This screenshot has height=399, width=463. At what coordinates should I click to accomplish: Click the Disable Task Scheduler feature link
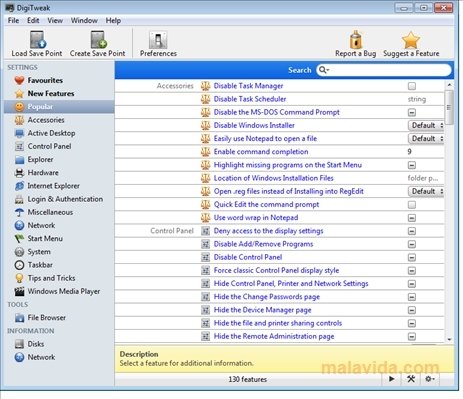[250, 99]
